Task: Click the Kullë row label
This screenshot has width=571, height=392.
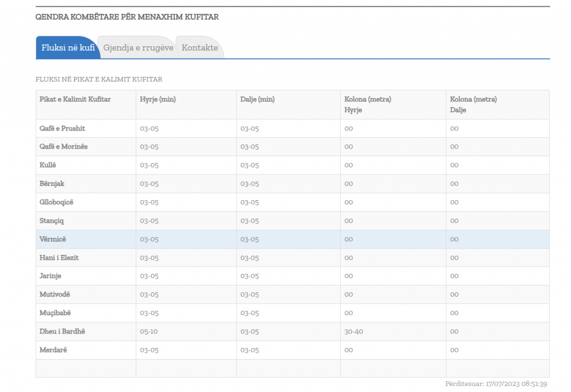Action: pyautogui.click(x=48, y=165)
